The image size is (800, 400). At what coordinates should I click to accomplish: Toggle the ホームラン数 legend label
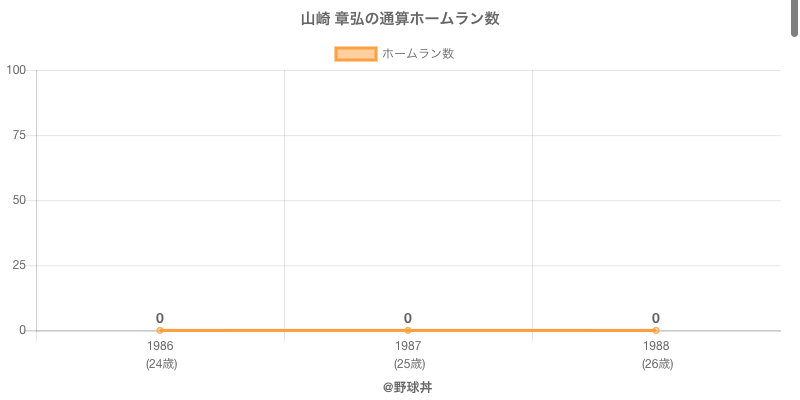coord(418,54)
